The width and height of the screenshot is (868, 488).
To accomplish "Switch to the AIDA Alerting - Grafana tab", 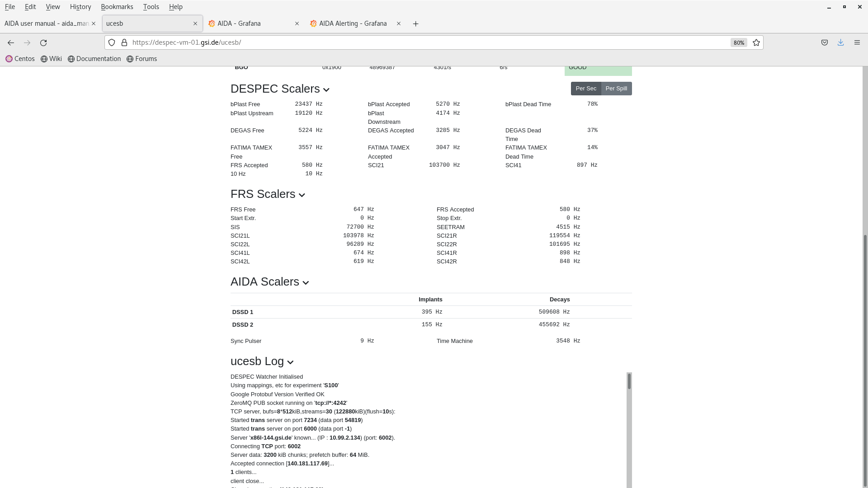I will (x=353, y=23).
